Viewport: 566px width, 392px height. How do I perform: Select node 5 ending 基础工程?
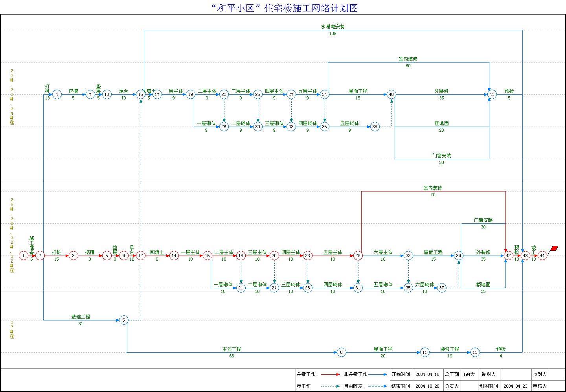(123, 320)
